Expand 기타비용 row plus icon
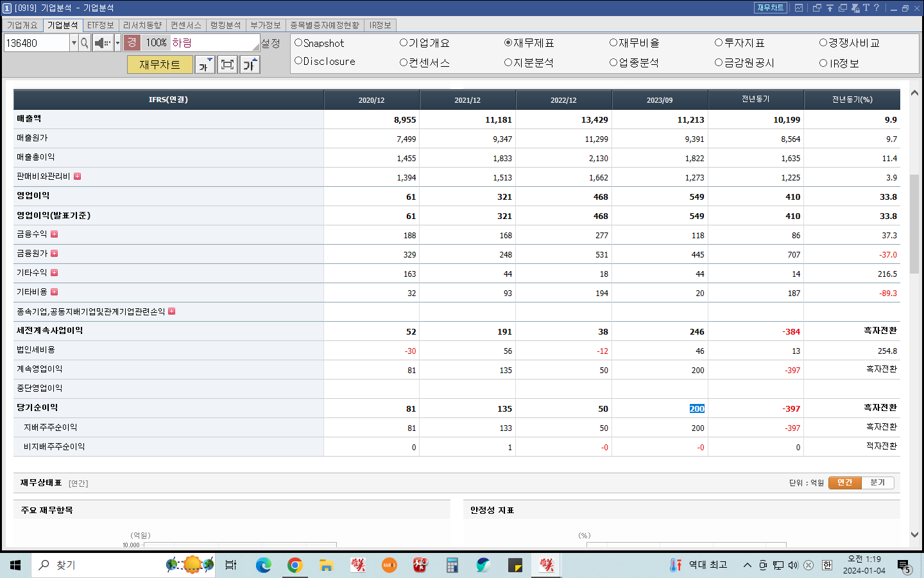 pos(54,292)
